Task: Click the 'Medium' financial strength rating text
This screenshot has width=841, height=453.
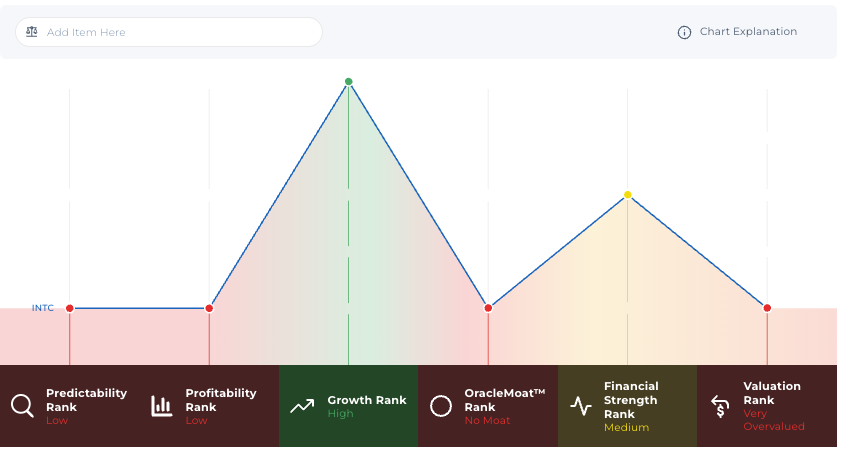Action: pyautogui.click(x=626, y=427)
